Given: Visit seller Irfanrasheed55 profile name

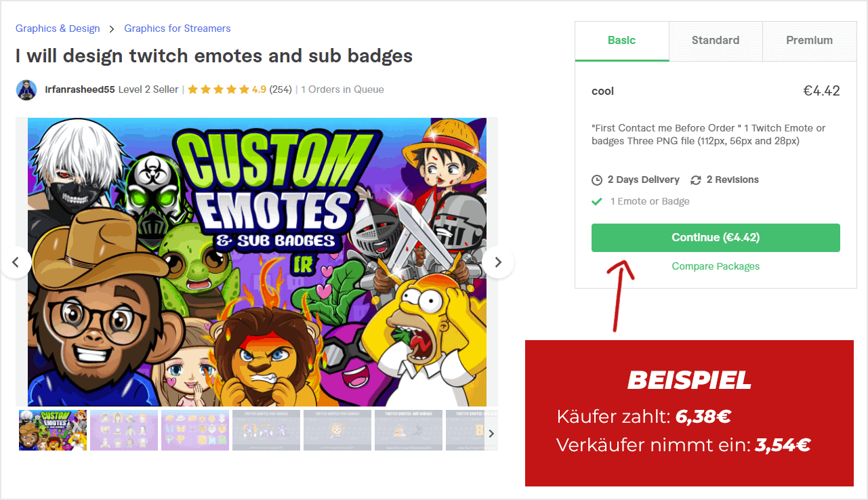Looking at the screenshot, I should click(80, 89).
